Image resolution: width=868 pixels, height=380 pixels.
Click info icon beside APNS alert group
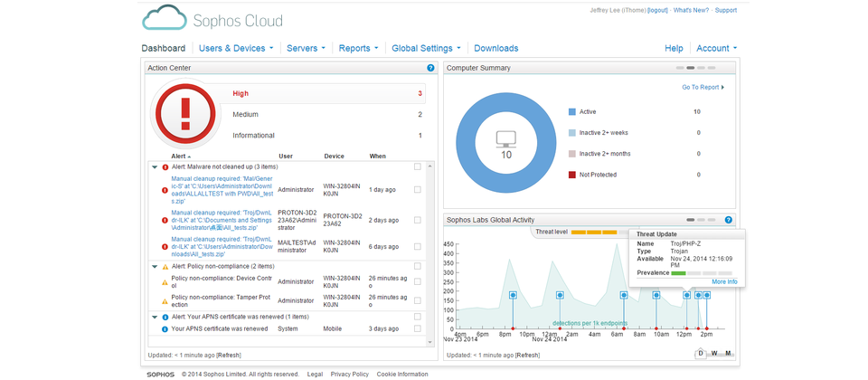165,317
